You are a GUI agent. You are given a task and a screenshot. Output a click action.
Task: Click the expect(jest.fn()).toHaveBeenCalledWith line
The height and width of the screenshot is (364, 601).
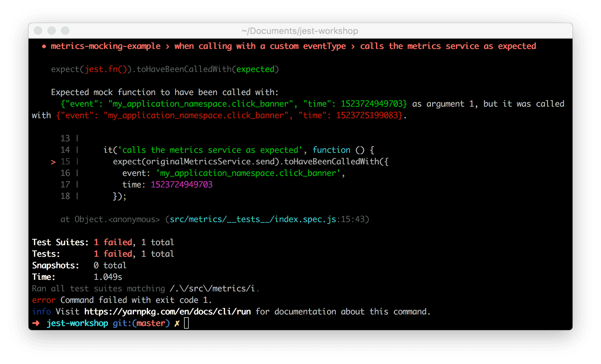click(165, 69)
